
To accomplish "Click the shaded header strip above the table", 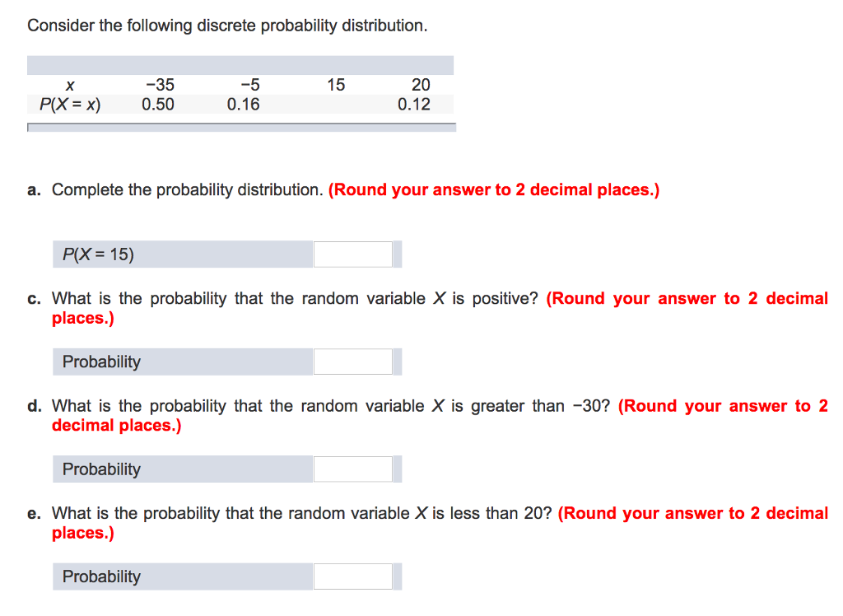I will pyautogui.click(x=241, y=64).
